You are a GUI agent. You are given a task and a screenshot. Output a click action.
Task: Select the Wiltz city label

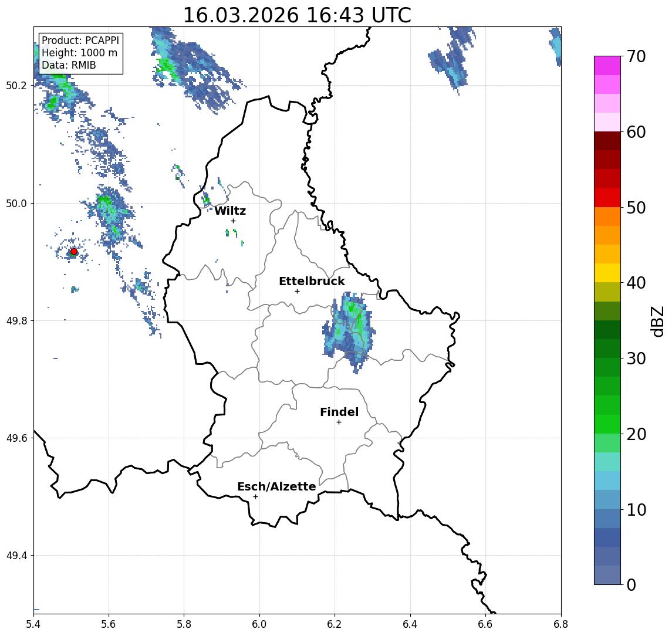[230, 211]
